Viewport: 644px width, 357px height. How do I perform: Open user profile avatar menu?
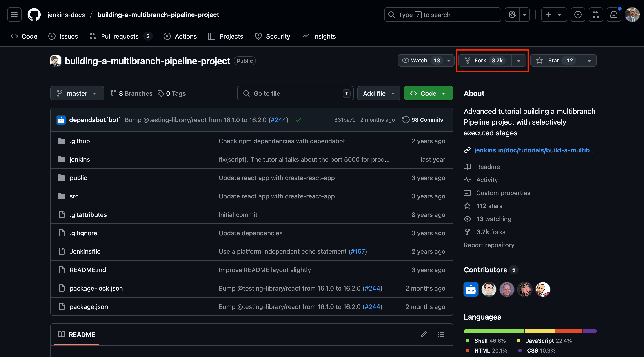coord(632,15)
